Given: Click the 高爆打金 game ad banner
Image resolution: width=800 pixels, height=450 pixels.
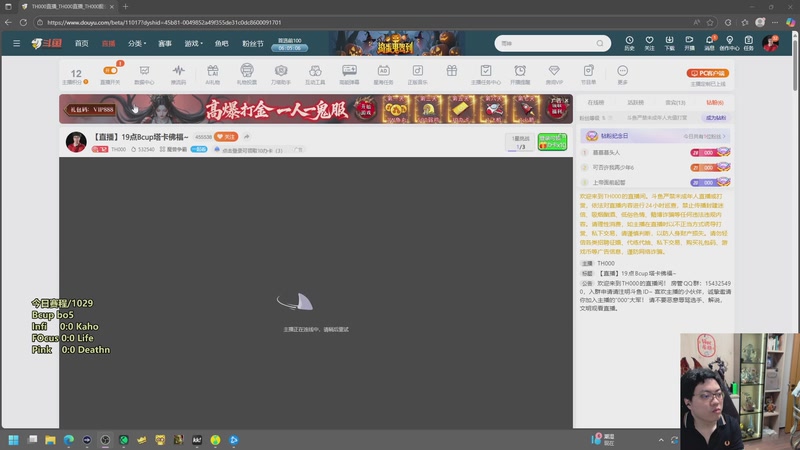Looking at the screenshot, I should pyautogui.click(x=316, y=109).
